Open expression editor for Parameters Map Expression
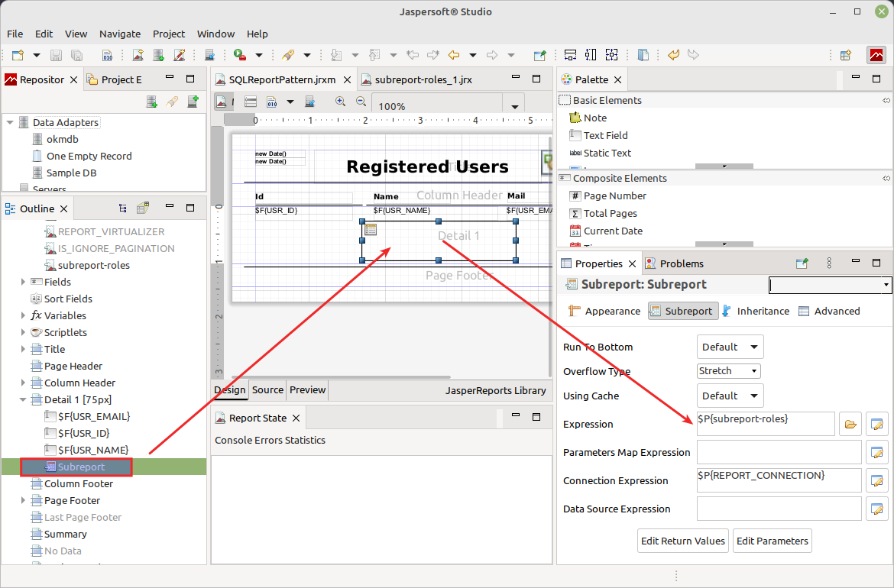Image resolution: width=894 pixels, height=588 pixels. pyautogui.click(x=877, y=452)
